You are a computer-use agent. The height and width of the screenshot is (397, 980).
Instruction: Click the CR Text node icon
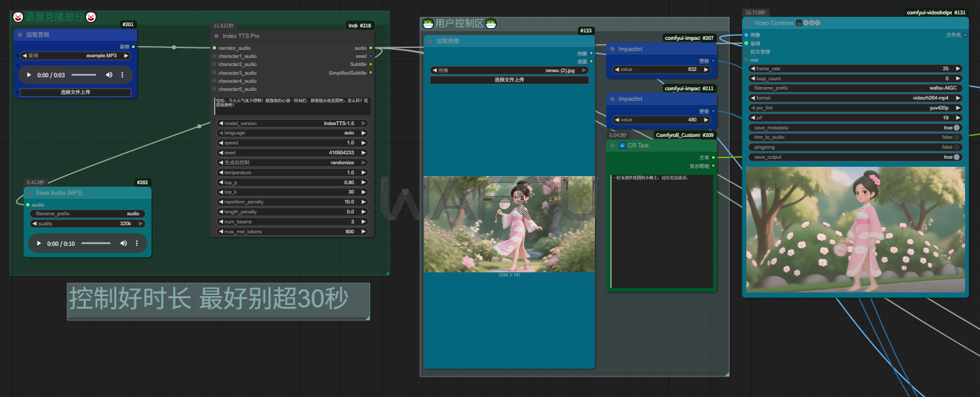tap(622, 146)
